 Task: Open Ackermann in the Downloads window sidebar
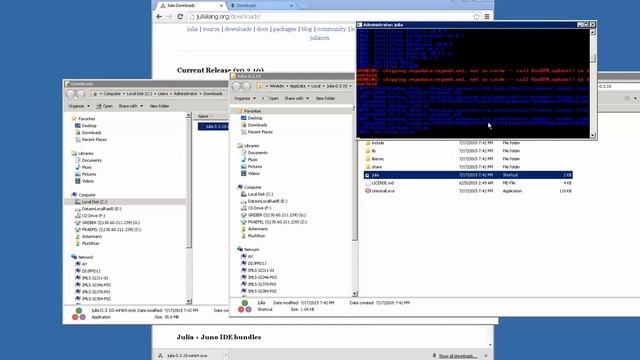tap(91, 236)
